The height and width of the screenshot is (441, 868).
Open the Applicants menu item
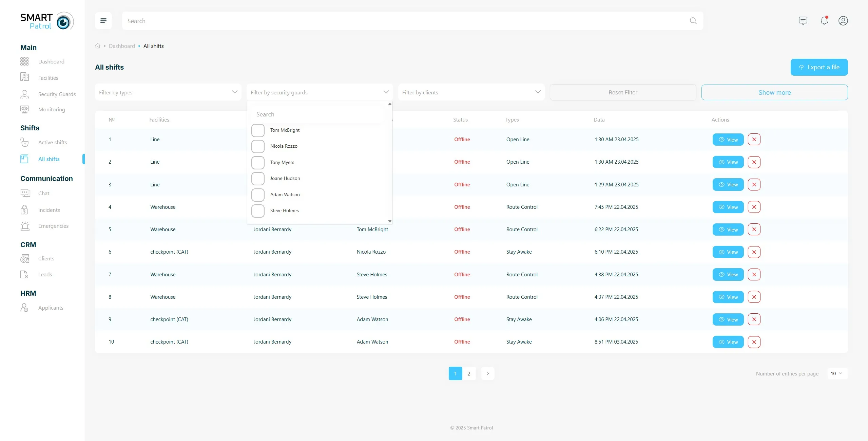pyautogui.click(x=51, y=308)
